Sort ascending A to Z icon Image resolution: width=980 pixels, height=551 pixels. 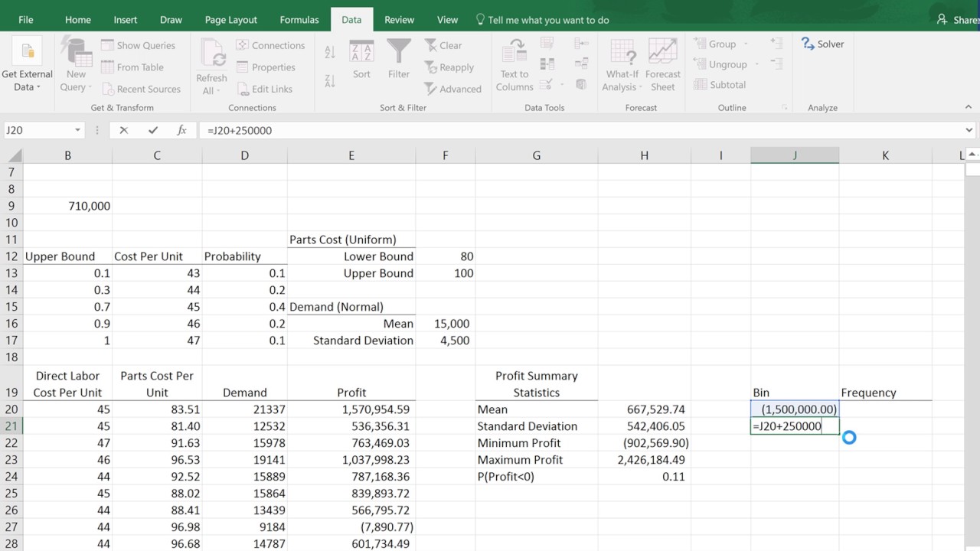click(330, 52)
